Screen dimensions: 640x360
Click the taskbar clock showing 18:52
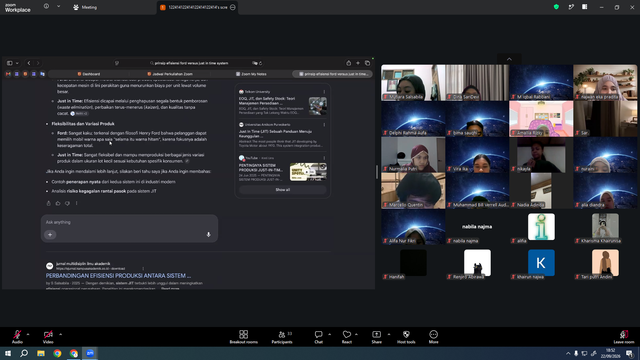click(611, 353)
